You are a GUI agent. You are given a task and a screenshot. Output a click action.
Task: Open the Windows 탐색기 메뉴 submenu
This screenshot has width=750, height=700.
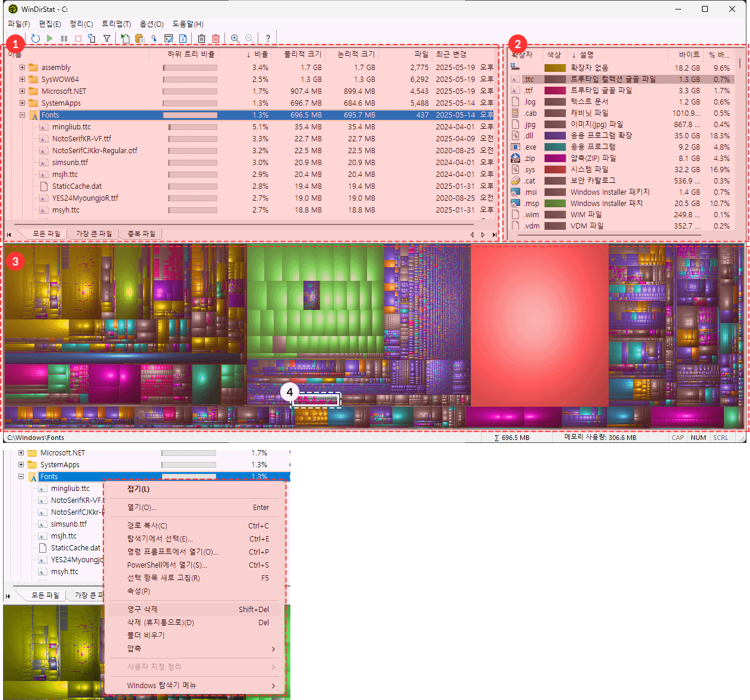[195, 686]
